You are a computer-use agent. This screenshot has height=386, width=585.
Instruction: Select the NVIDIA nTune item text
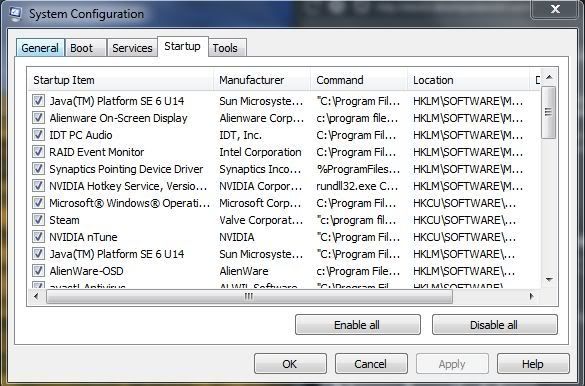[84, 237]
